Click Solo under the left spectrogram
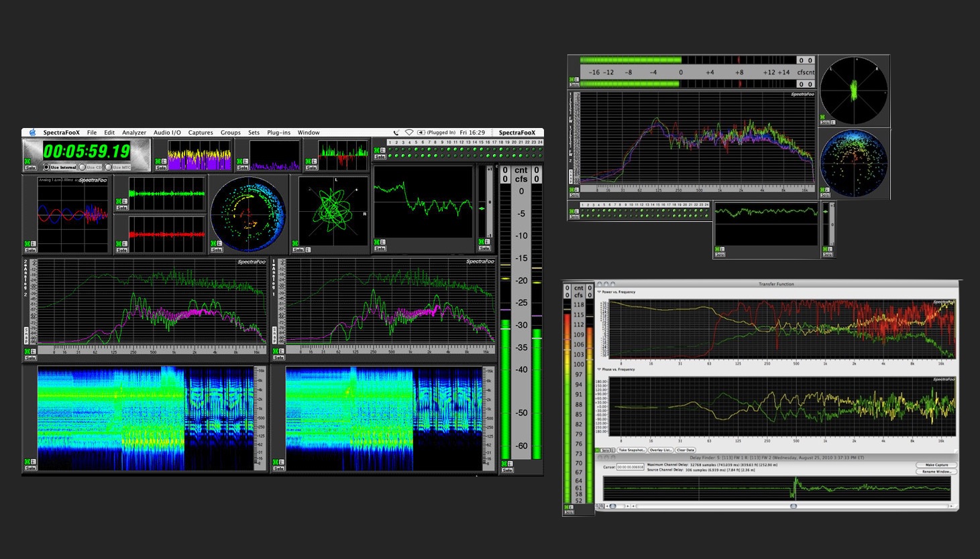980x559 pixels. click(x=30, y=468)
